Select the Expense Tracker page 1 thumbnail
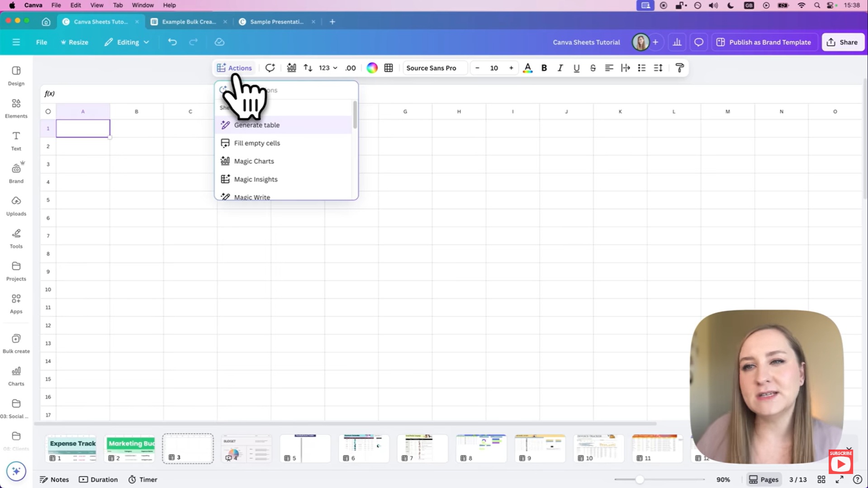 tap(71, 449)
